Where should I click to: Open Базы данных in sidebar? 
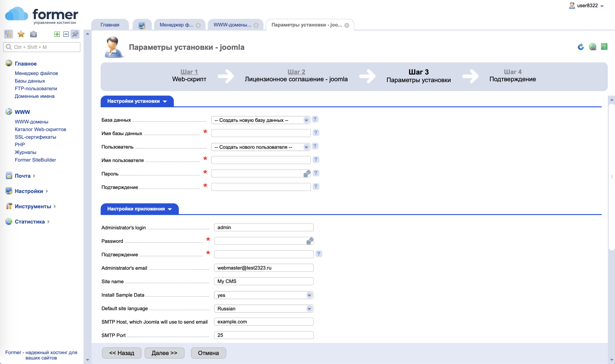click(x=30, y=81)
